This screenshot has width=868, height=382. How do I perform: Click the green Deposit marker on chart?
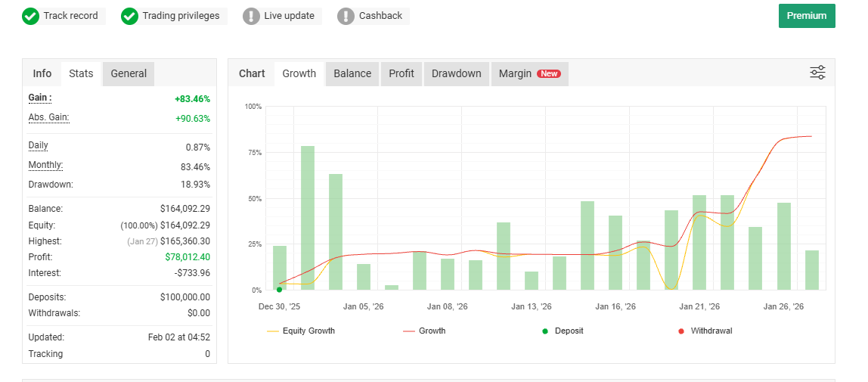pyautogui.click(x=280, y=289)
